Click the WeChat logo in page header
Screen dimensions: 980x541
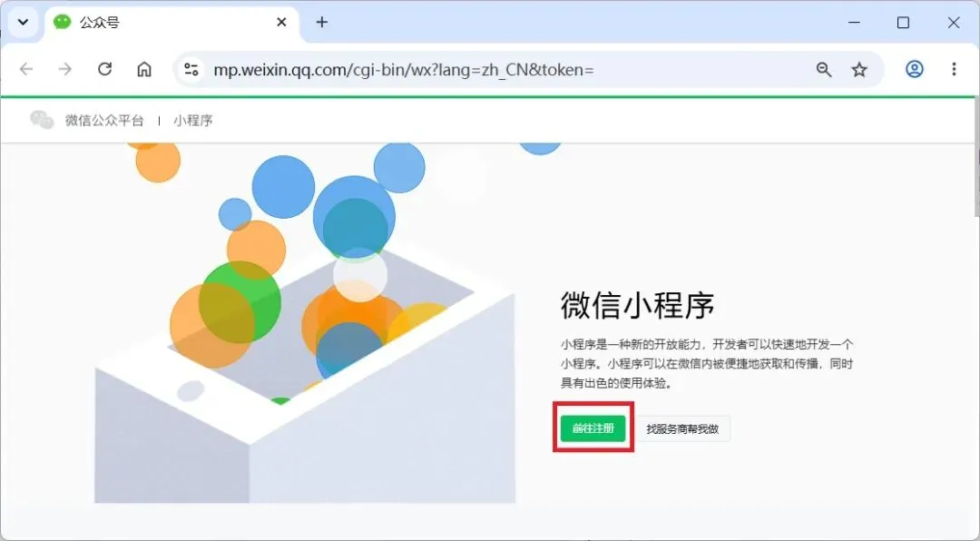pos(42,120)
